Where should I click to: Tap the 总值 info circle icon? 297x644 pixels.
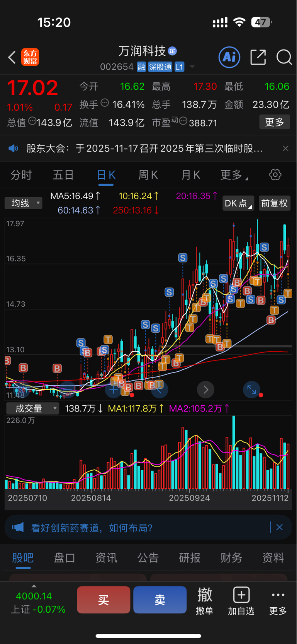coord(32,121)
